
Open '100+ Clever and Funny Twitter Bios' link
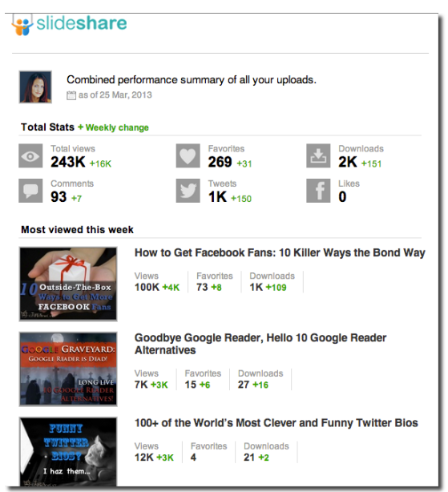(276, 423)
